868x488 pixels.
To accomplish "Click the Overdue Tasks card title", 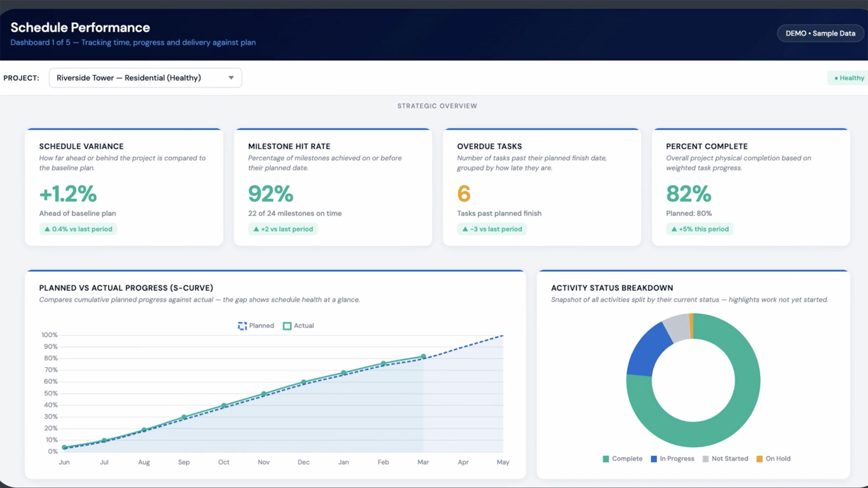I will click(489, 146).
